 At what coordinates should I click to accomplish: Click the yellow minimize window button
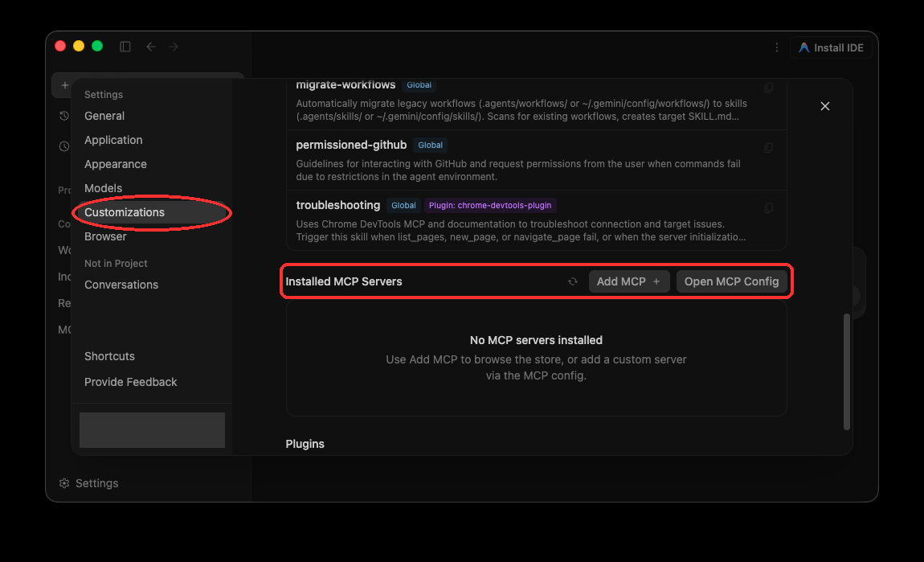[x=79, y=46]
